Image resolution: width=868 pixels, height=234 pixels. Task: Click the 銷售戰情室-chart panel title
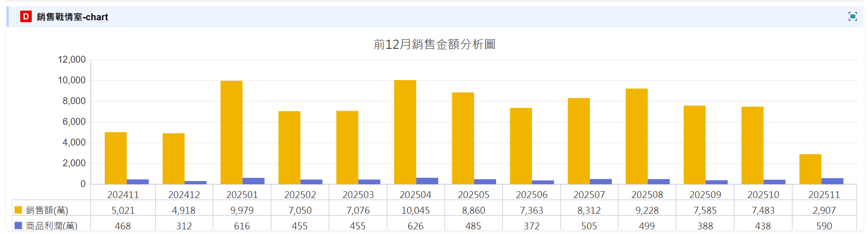point(72,17)
